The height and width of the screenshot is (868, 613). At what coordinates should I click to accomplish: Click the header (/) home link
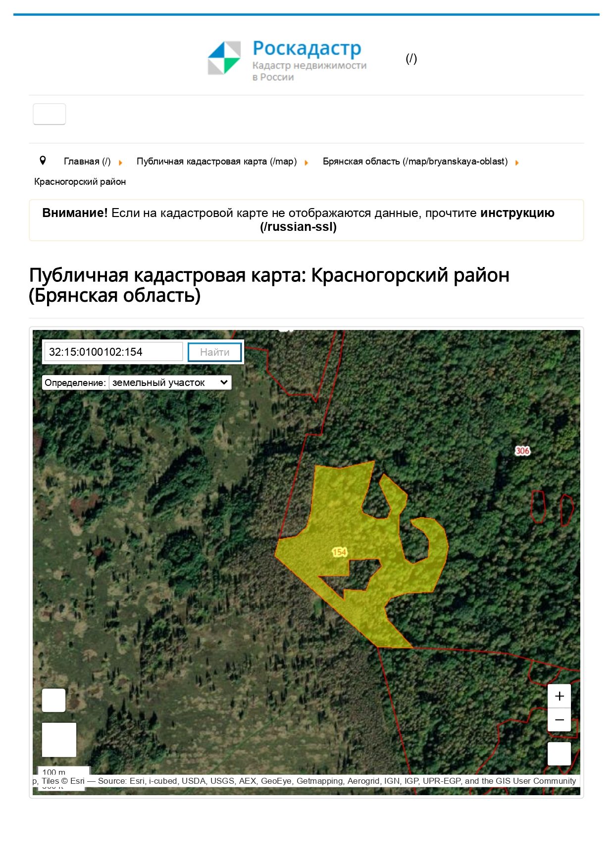[411, 58]
